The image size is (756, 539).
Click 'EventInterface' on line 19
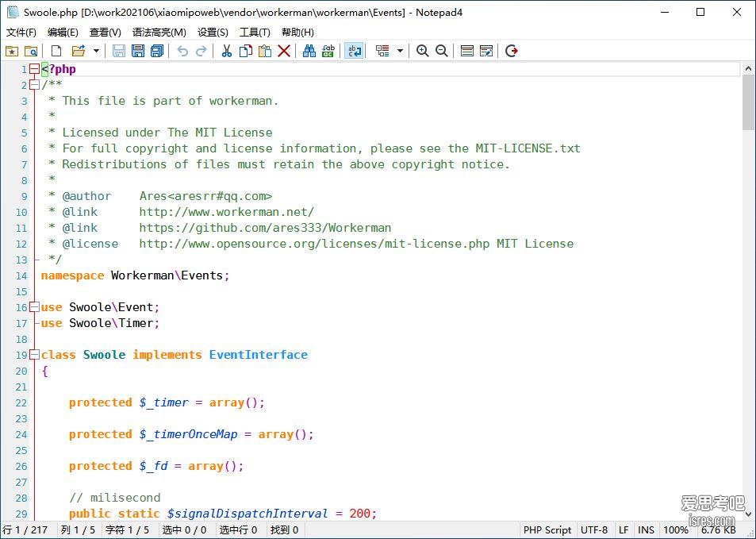pos(259,355)
